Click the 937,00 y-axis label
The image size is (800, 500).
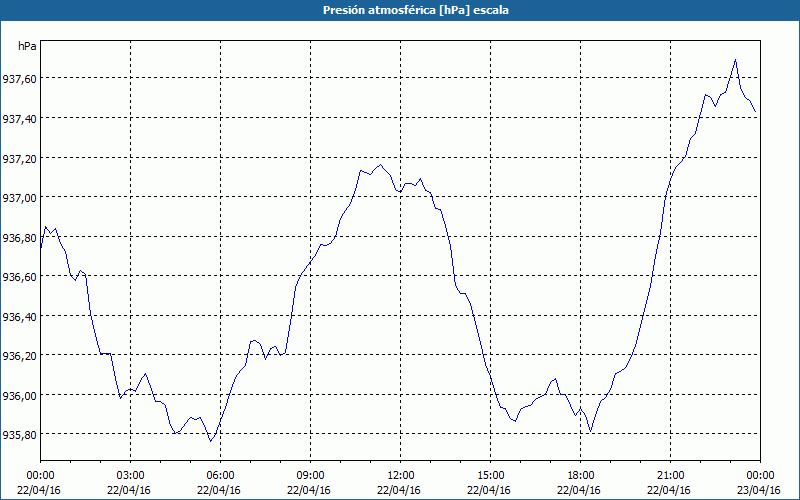click(19, 197)
